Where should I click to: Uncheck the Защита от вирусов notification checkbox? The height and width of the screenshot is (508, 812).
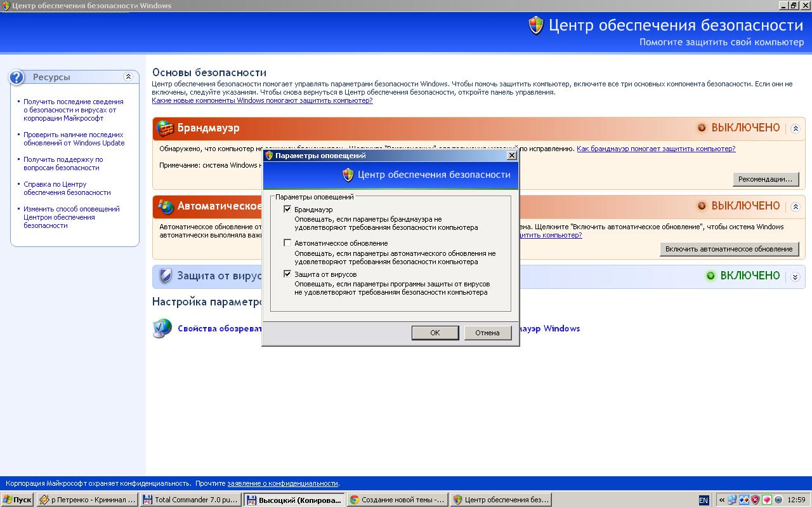(287, 274)
